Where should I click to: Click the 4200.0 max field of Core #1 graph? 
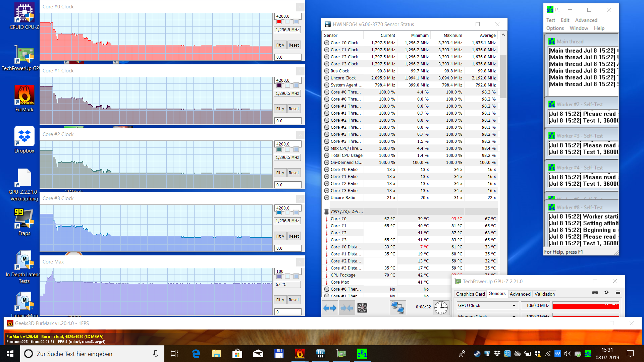click(x=288, y=80)
